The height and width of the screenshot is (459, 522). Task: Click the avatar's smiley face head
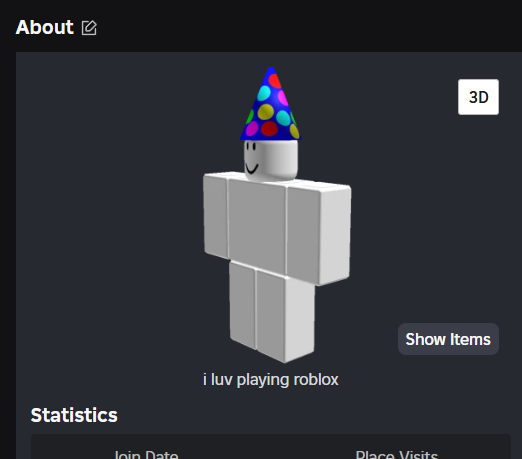(270, 161)
